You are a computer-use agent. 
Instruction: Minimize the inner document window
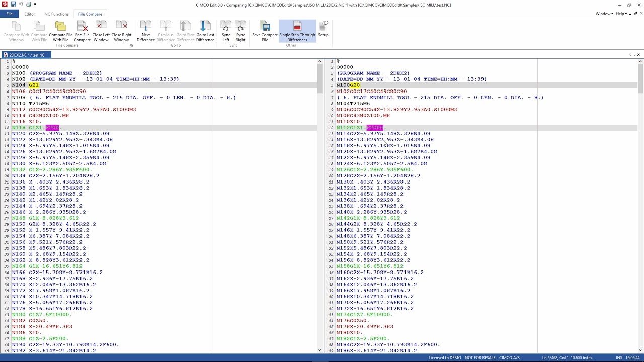[x=631, y=14]
